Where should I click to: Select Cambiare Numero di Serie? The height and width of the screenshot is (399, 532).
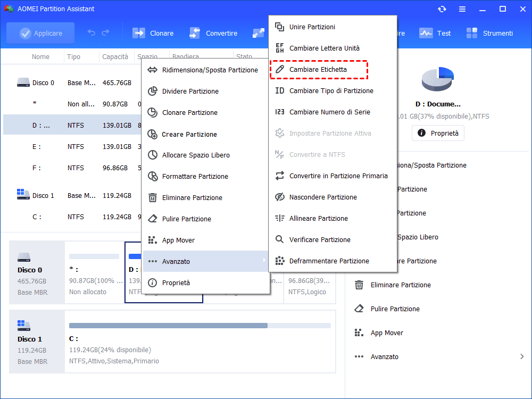click(x=332, y=112)
